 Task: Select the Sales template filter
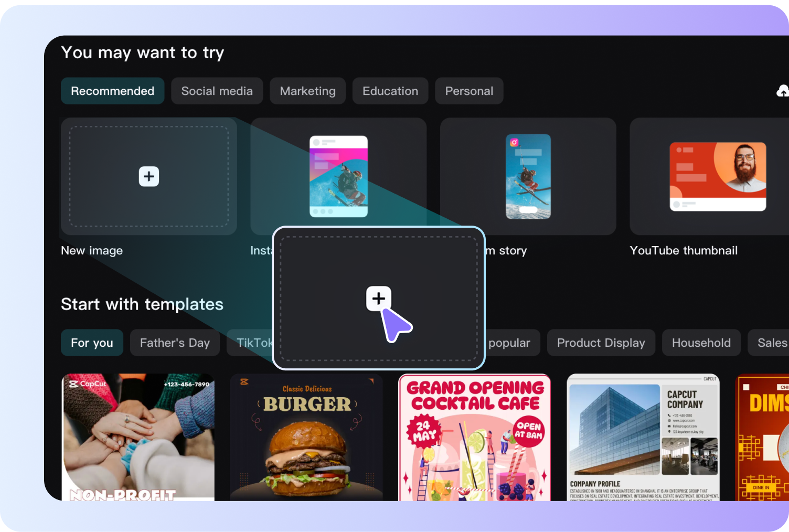tap(771, 343)
